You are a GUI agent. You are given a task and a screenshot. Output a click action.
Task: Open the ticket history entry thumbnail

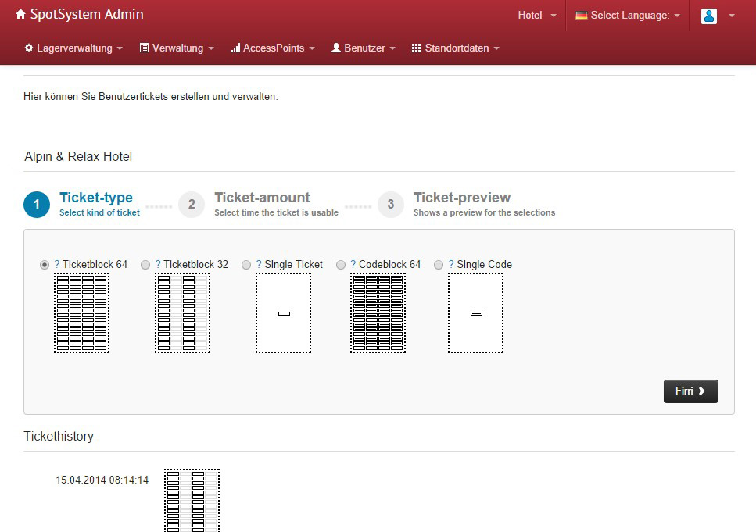pyautogui.click(x=192, y=500)
